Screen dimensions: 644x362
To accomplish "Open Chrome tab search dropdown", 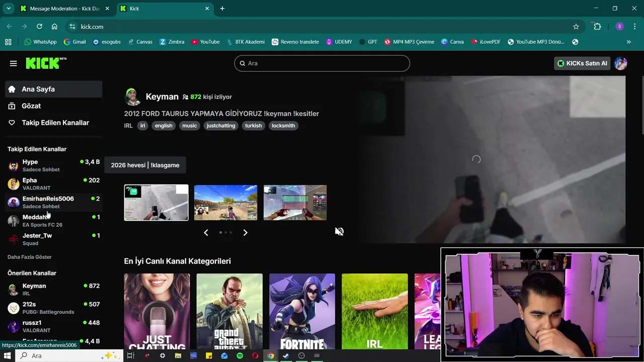I will click(9, 9).
